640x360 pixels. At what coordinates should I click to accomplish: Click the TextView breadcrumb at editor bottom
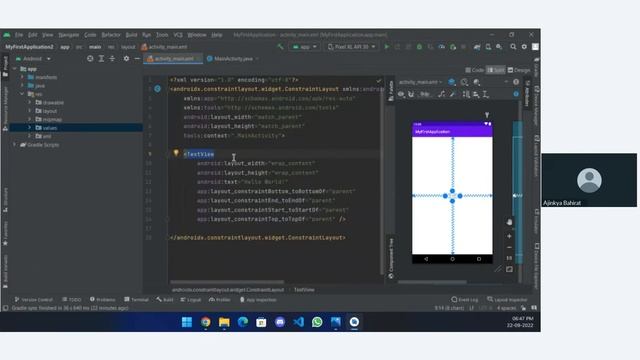(304, 290)
